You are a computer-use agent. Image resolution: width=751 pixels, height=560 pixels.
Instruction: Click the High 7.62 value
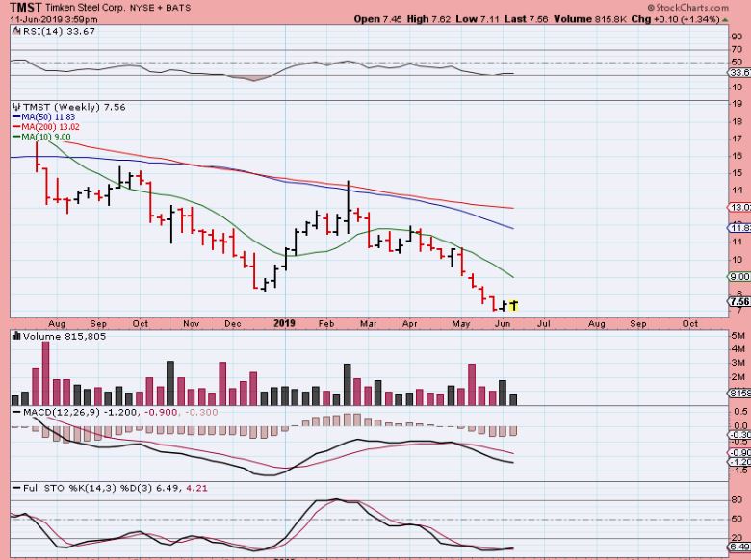(x=428, y=19)
